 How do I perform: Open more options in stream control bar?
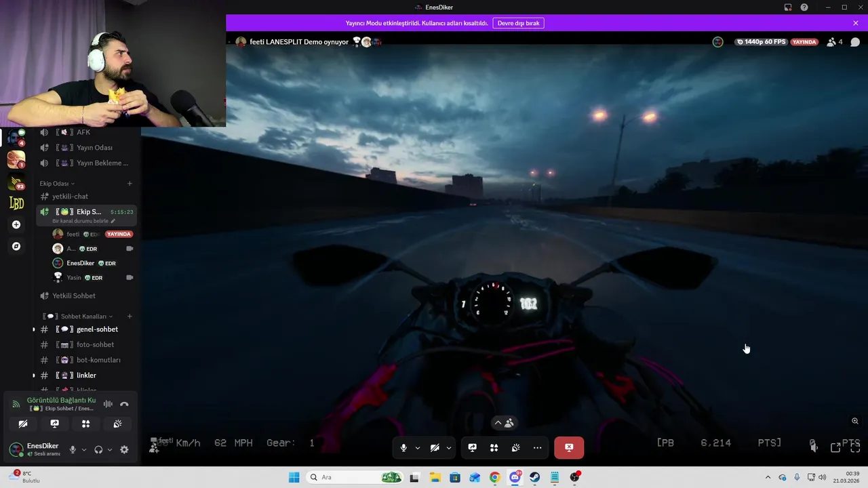pyautogui.click(x=537, y=447)
